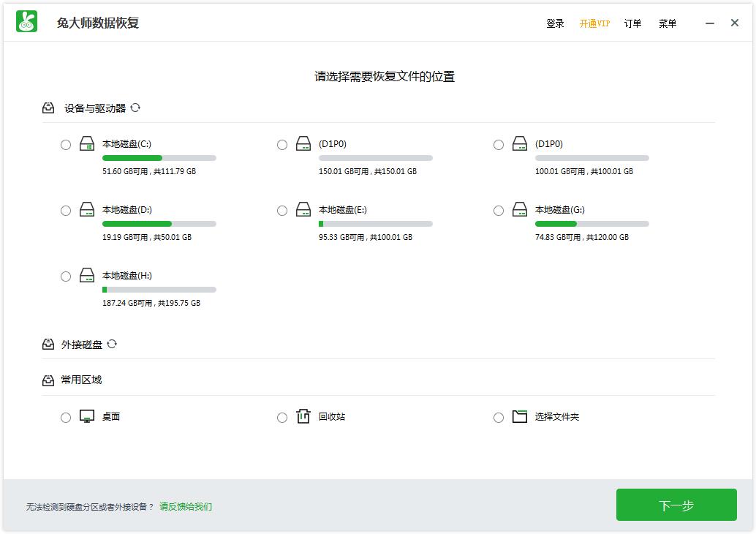The width and height of the screenshot is (756, 534).
Task: Click the 登录 login link
Action: point(555,23)
